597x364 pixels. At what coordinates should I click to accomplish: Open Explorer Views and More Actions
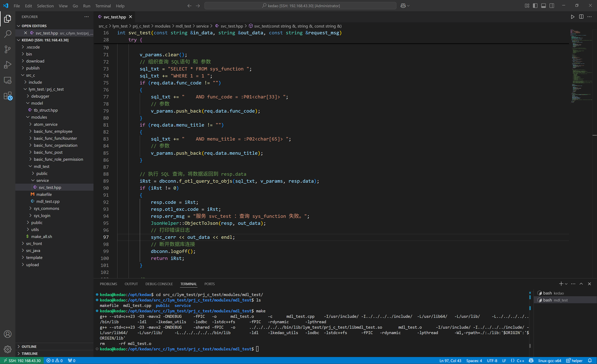click(x=86, y=17)
